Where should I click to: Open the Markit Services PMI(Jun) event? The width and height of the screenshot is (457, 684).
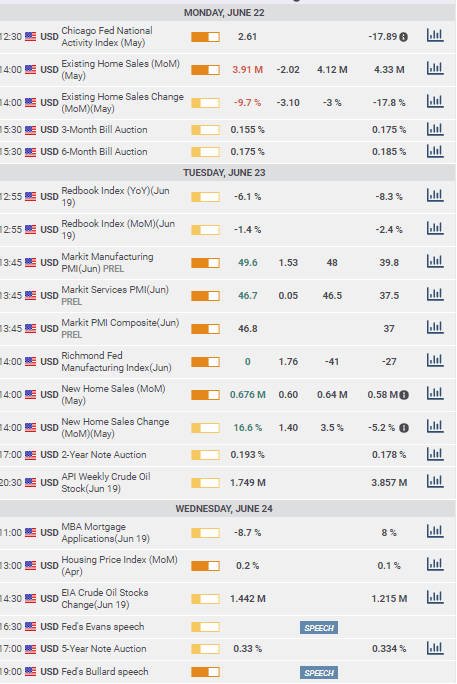tap(115, 295)
